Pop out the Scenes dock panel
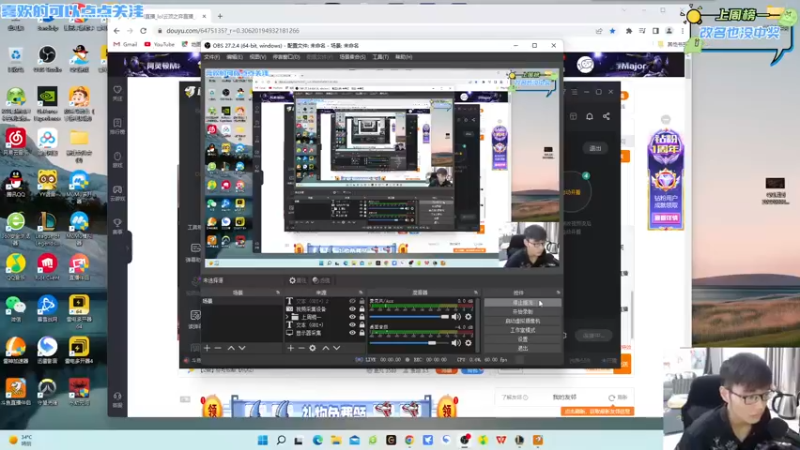 coord(278,292)
